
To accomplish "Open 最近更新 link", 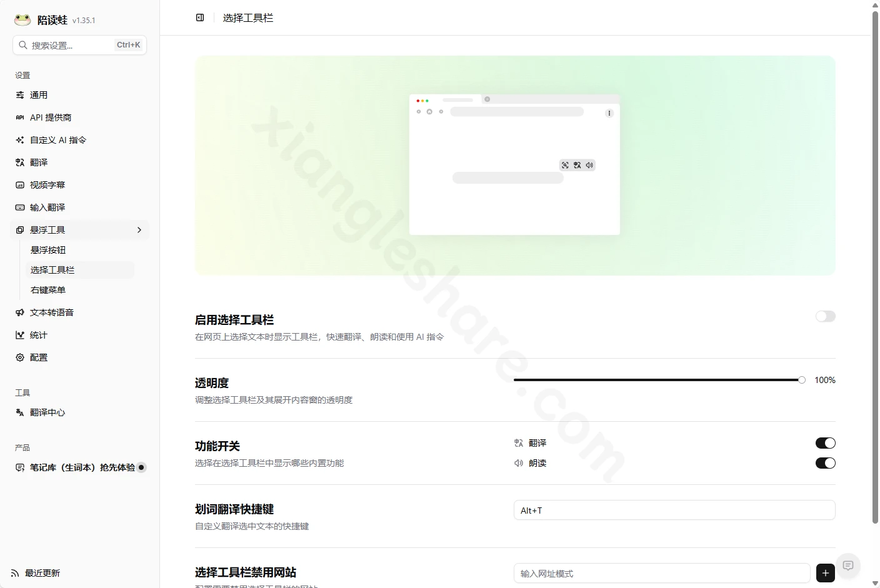I will tap(36, 573).
